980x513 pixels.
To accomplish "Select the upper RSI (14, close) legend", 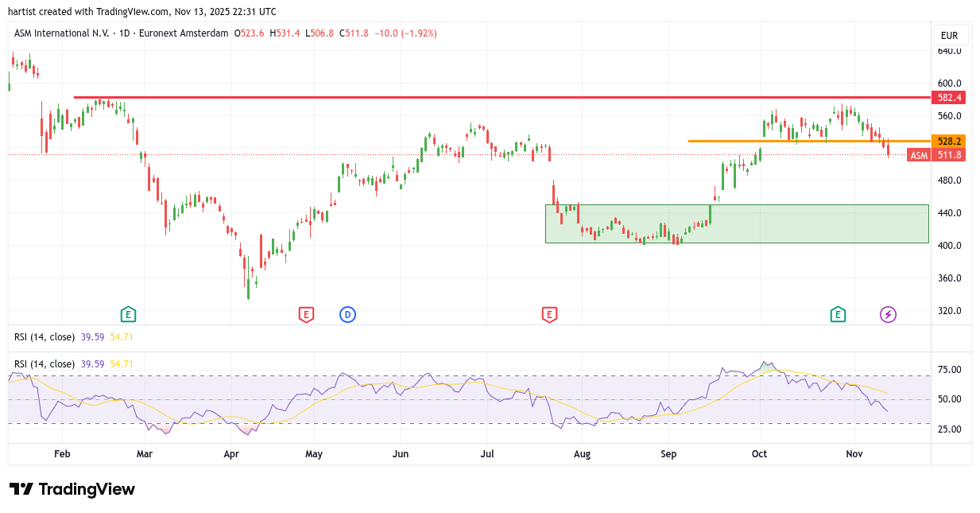I will (x=45, y=336).
